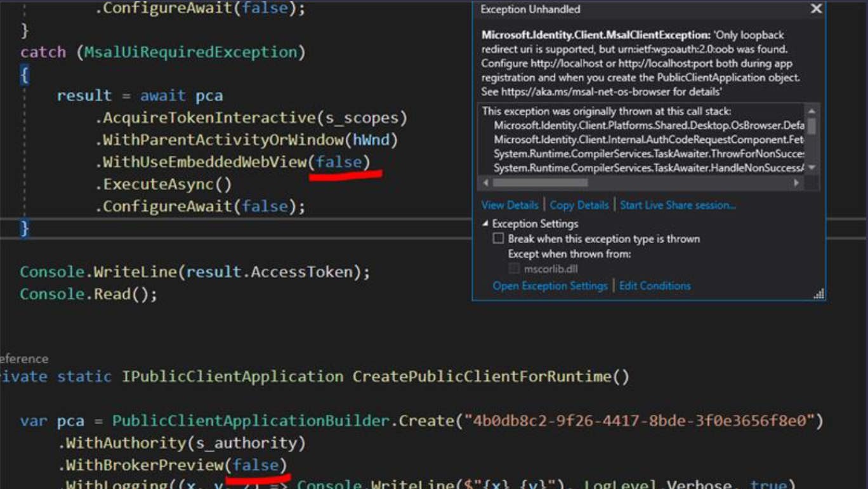The height and width of the screenshot is (489, 868).
Task: Click Edit Conditions for this exception
Action: coord(655,285)
